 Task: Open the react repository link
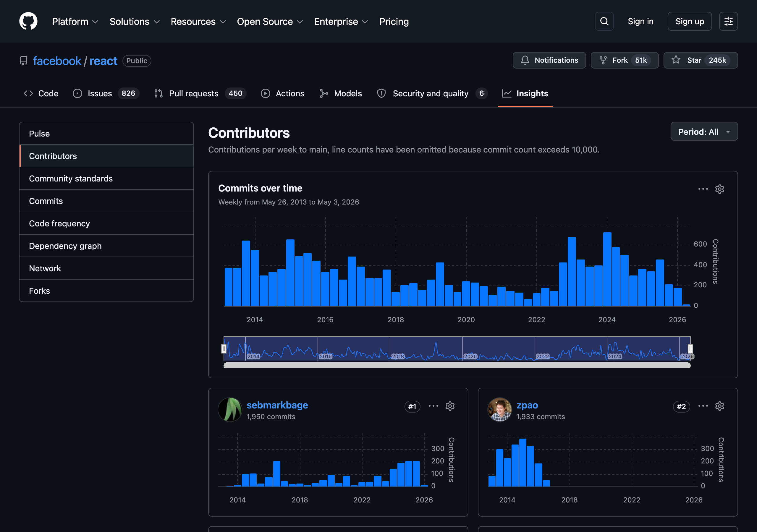[x=103, y=61]
